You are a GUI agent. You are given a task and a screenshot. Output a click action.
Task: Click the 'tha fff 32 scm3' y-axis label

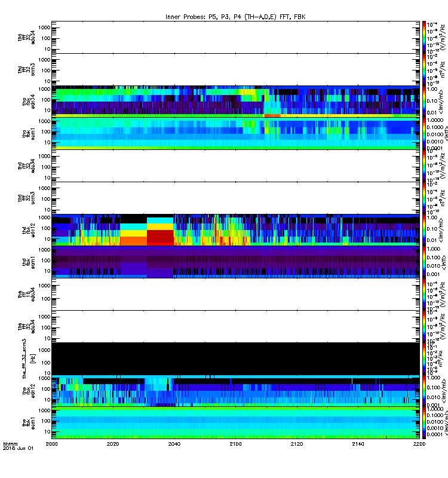26,69
